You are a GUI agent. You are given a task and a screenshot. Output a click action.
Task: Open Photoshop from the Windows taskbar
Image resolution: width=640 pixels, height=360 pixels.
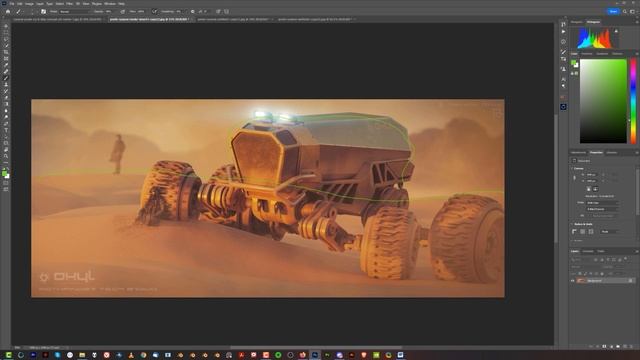click(x=315, y=355)
